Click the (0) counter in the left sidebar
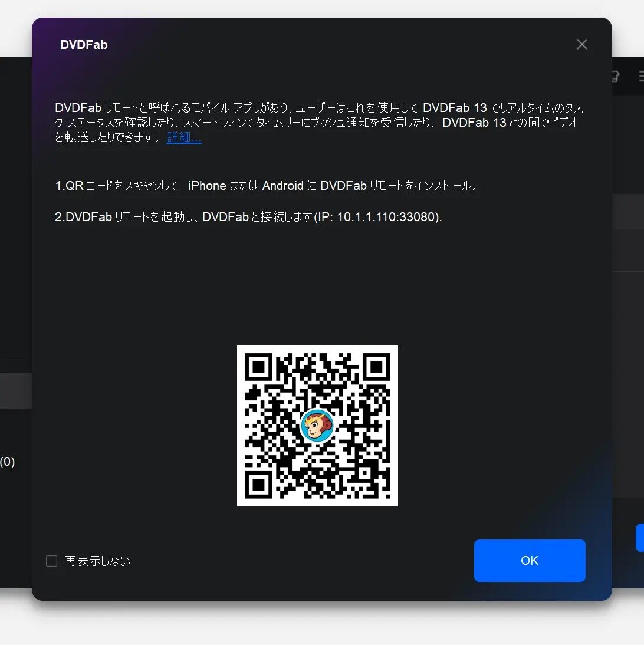The height and width of the screenshot is (645, 644). (x=8, y=462)
